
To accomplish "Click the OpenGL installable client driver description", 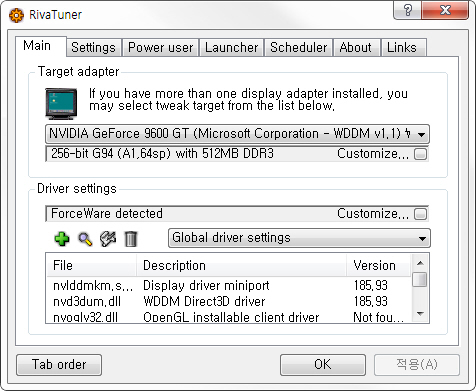I will 231,317.
